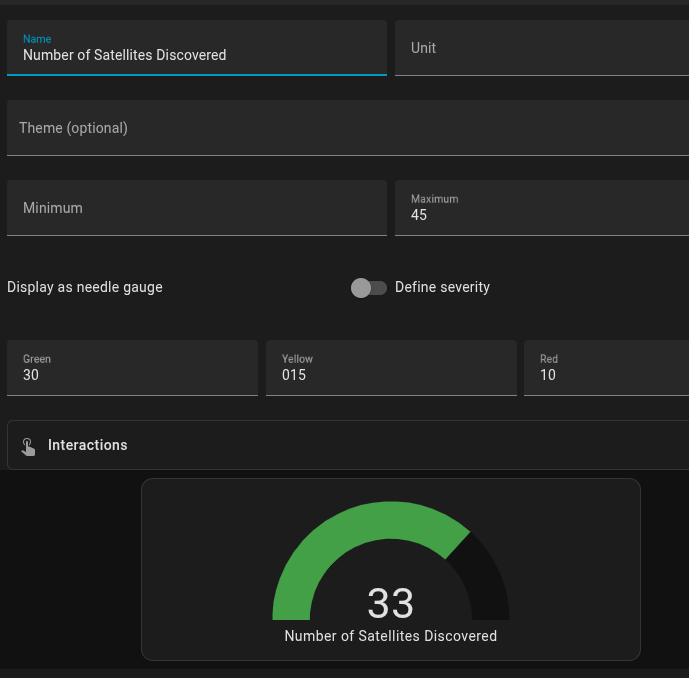Click the "Define severity" label text
Image resolution: width=689 pixels, height=678 pixels.
[x=442, y=287]
